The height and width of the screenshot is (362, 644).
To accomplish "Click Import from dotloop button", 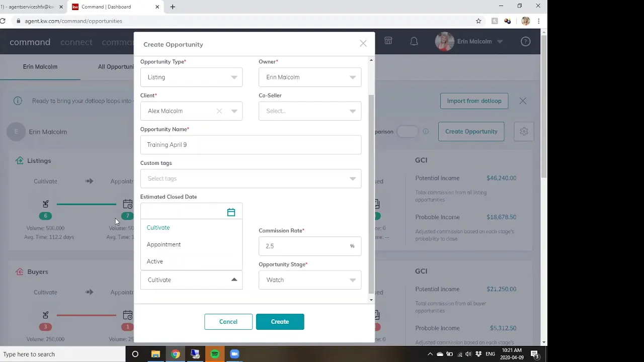I will tap(474, 101).
